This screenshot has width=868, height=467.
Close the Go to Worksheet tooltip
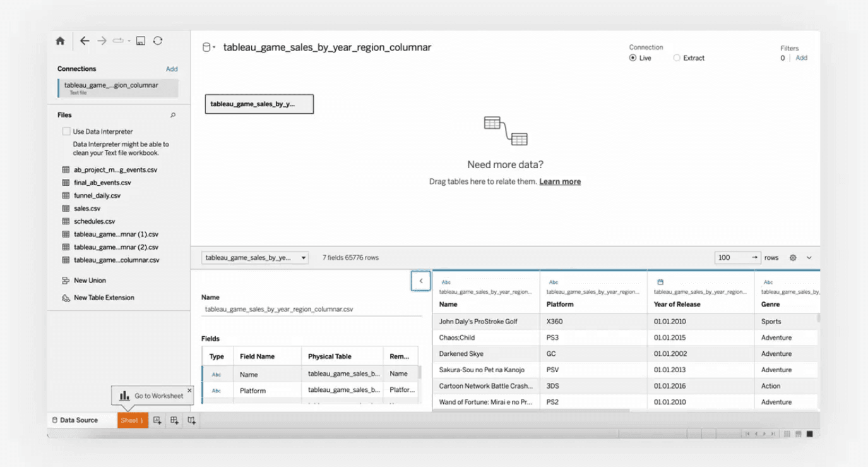[x=189, y=391]
